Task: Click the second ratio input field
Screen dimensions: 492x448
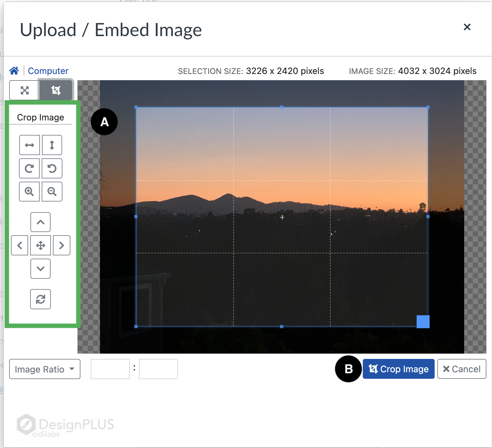Action: (x=158, y=369)
